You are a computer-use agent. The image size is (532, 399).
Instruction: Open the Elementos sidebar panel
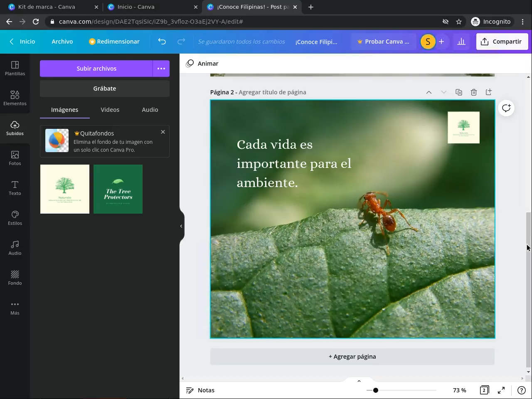(15, 98)
